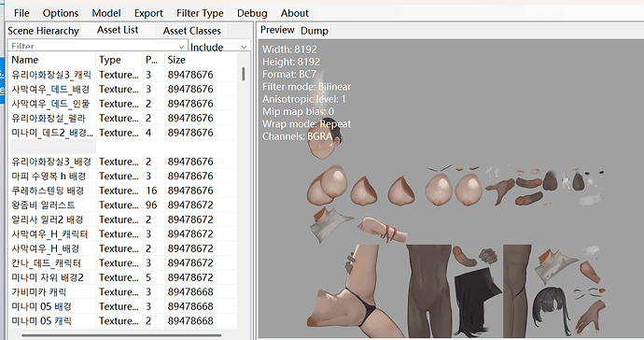Viewport: 644px width, 340px height.
Task: Click the path ID value 16 in 쿠레하스텐딩 배경 row
Action: click(x=151, y=191)
